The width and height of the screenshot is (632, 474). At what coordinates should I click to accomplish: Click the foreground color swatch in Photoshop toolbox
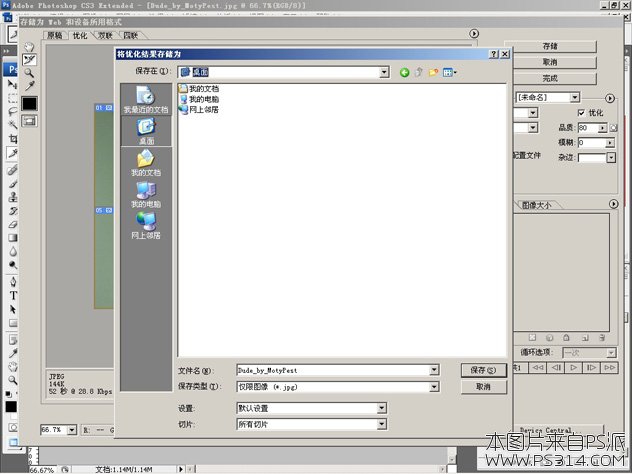[11, 406]
